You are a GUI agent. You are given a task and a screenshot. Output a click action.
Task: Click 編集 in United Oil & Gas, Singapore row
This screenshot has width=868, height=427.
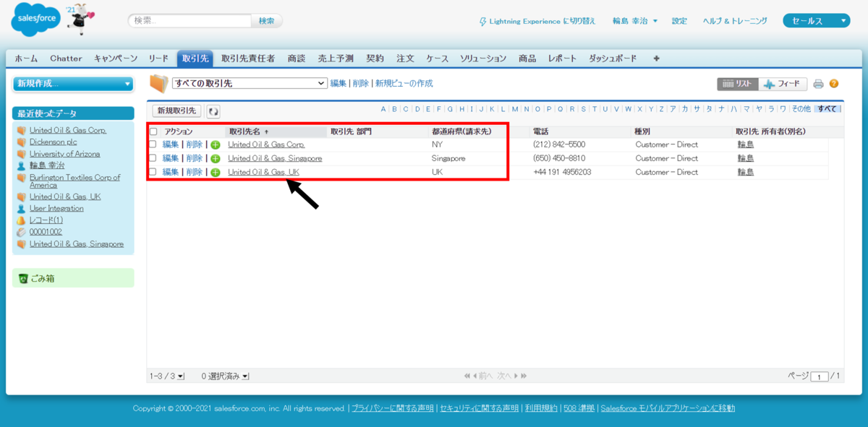tap(171, 158)
